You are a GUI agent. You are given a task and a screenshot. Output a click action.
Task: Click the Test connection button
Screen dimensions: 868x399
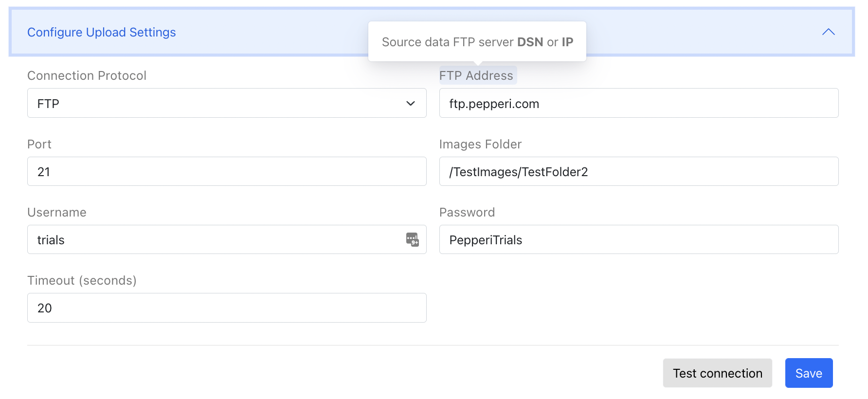(x=717, y=373)
